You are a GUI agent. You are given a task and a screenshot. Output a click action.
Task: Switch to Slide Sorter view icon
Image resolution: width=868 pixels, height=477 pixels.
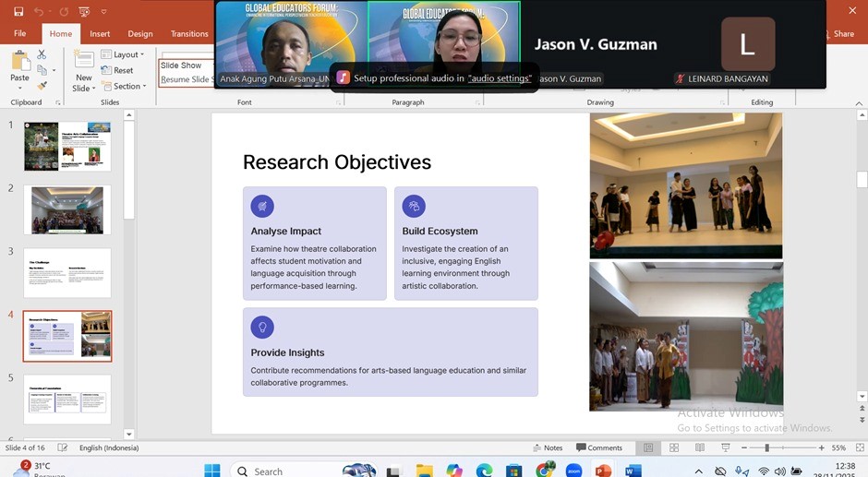coord(674,447)
